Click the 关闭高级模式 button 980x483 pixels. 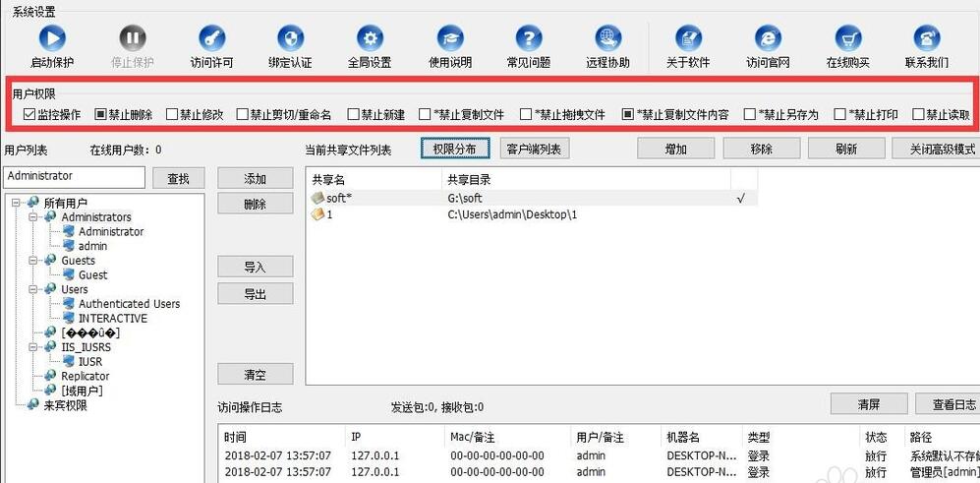936,149
